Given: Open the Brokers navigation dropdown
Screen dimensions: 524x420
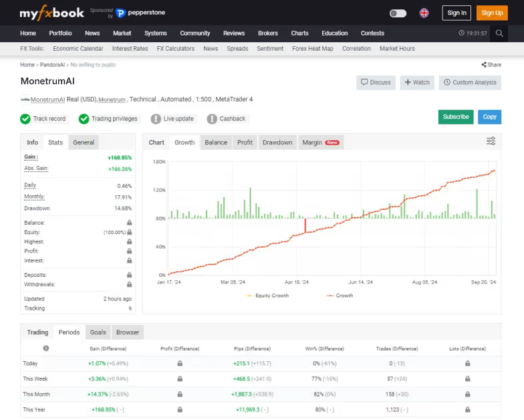Looking at the screenshot, I should (x=267, y=33).
